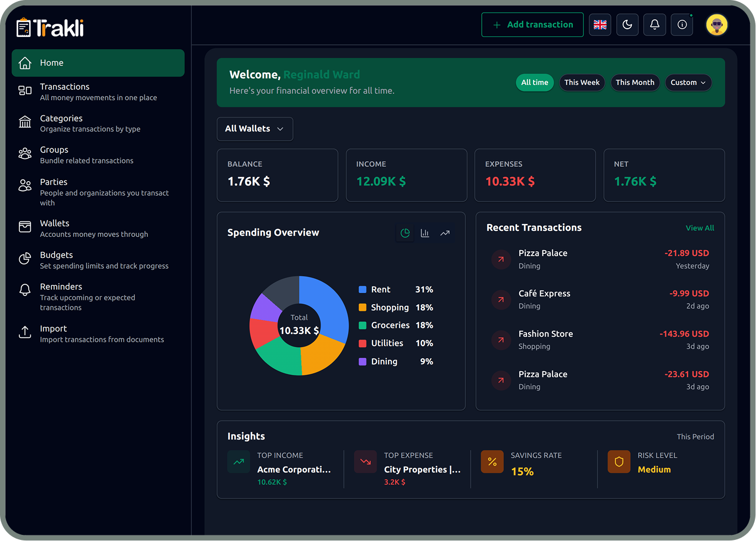Image resolution: width=756 pixels, height=541 pixels.
Task: Click the notifications bell icon
Action: pyautogui.click(x=654, y=25)
